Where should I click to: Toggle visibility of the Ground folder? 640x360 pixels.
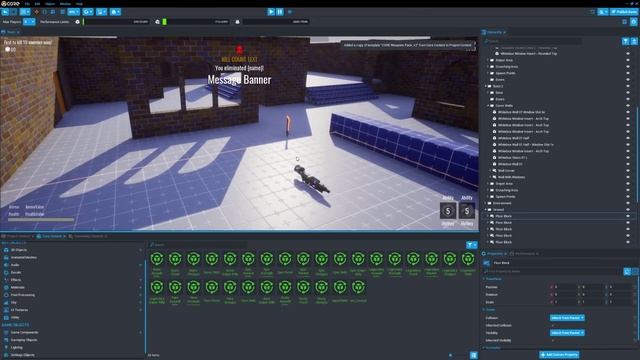[628, 209]
